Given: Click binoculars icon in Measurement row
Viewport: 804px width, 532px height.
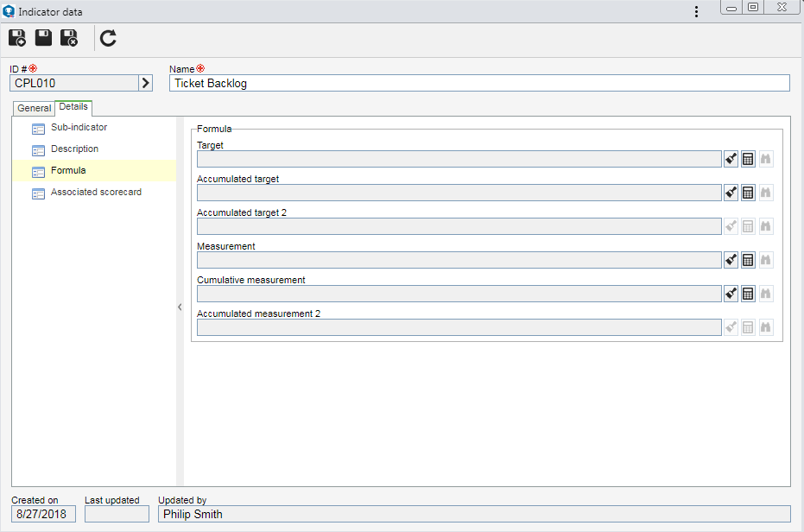Looking at the screenshot, I should pyautogui.click(x=765, y=260).
